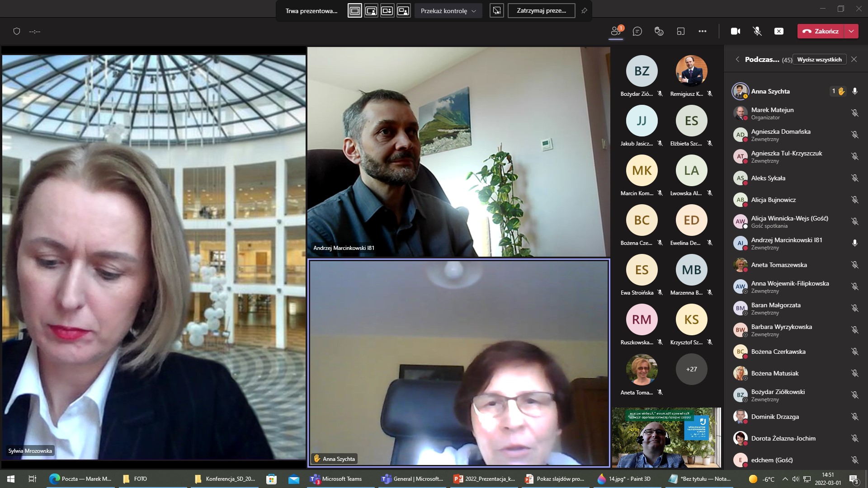The width and height of the screenshot is (868, 488).
Task: Click the stop sharing screen icon
Action: point(779,31)
